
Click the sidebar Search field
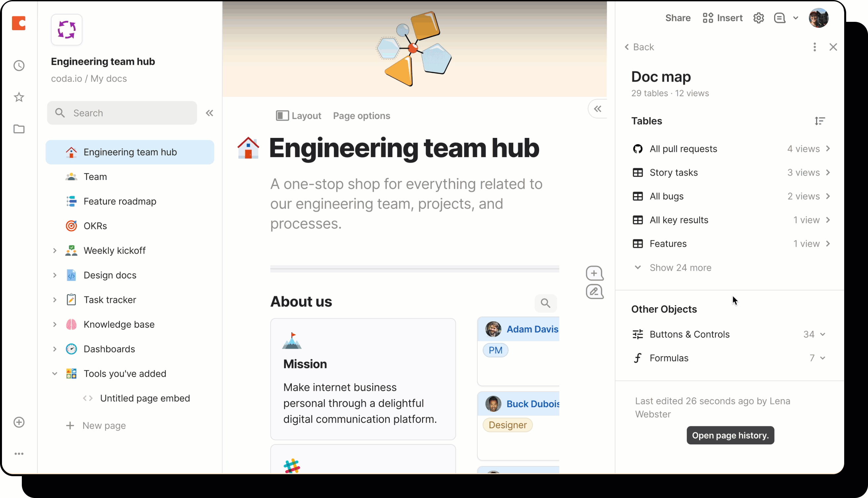pos(122,113)
